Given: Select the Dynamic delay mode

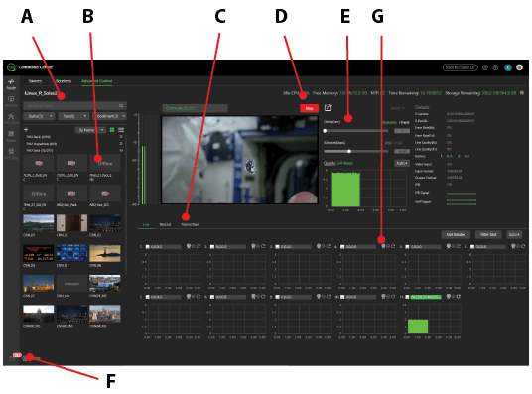Looking at the screenshot, I should tap(389, 122).
